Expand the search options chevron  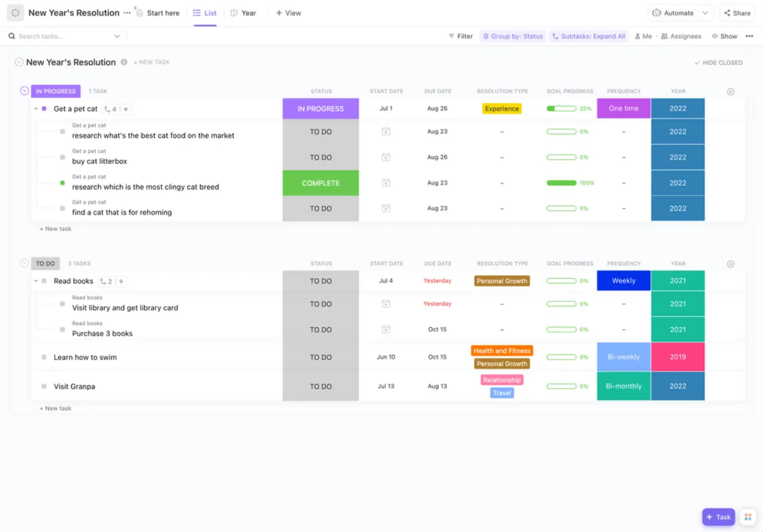pos(117,36)
